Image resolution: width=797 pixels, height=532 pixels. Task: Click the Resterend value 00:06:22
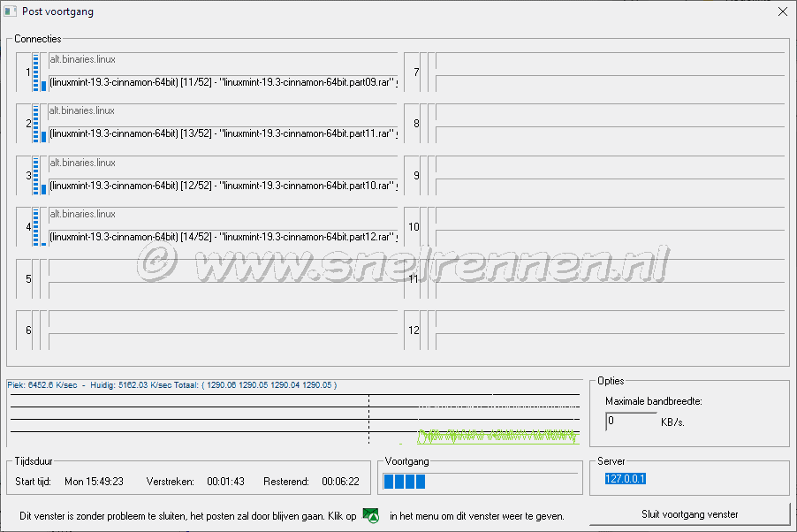pyautogui.click(x=340, y=482)
